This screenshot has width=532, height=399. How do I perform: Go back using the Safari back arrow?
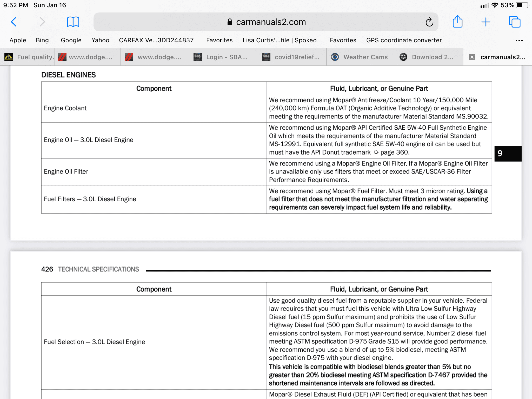pyautogui.click(x=14, y=22)
